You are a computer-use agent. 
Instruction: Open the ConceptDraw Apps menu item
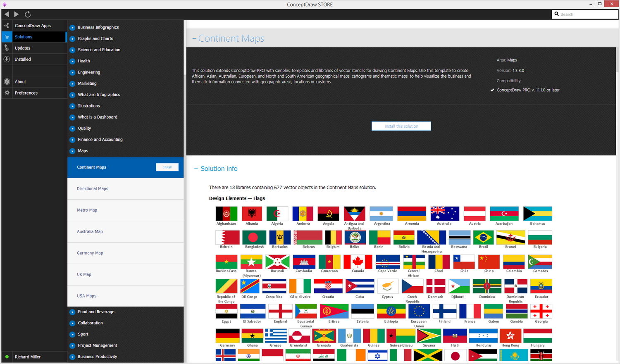[x=33, y=26]
